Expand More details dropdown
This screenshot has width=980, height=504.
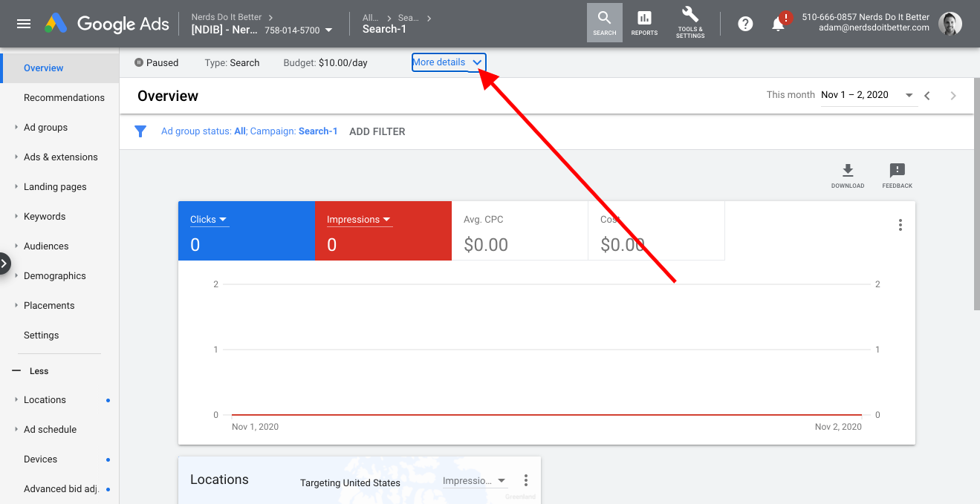tap(449, 62)
